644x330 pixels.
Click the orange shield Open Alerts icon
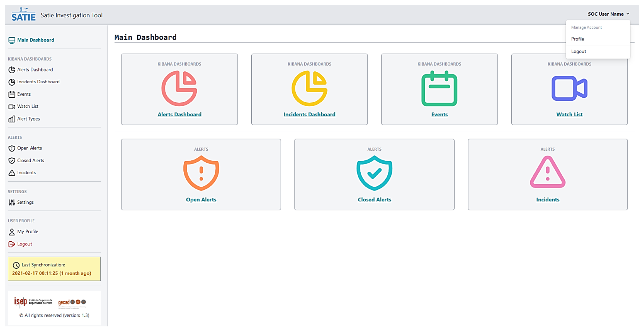pyautogui.click(x=201, y=173)
